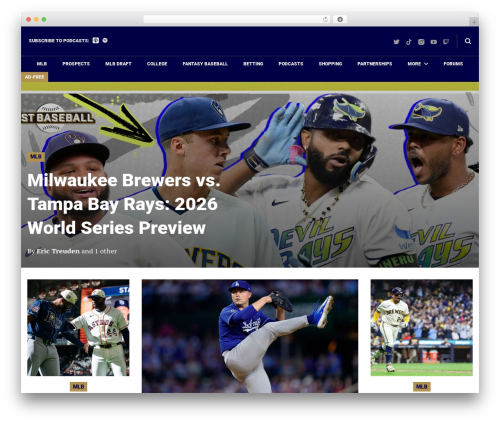Viewport: 500px width, 423px height.
Task: Go to the MLB nav item
Action: pyautogui.click(x=42, y=64)
